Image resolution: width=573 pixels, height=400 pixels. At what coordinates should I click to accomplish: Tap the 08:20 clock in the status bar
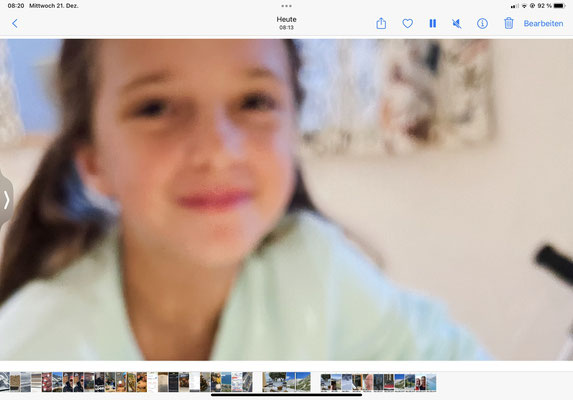point(16,6)
